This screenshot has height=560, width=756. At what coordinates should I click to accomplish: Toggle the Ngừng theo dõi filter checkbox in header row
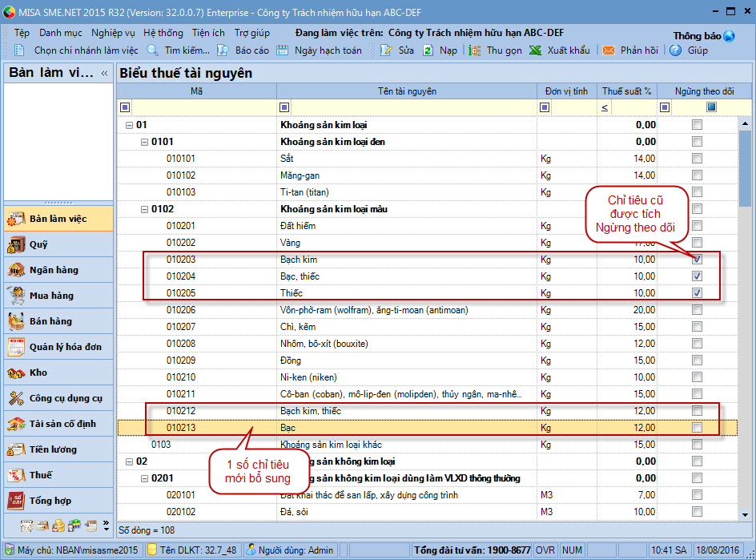coord(711,107)
